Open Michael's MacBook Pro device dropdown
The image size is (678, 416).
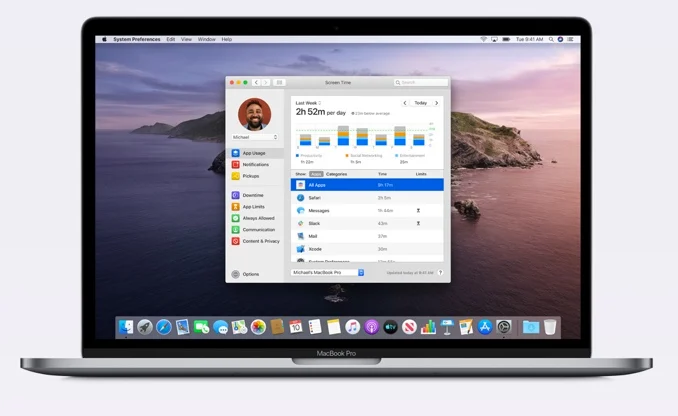(327, 272)
